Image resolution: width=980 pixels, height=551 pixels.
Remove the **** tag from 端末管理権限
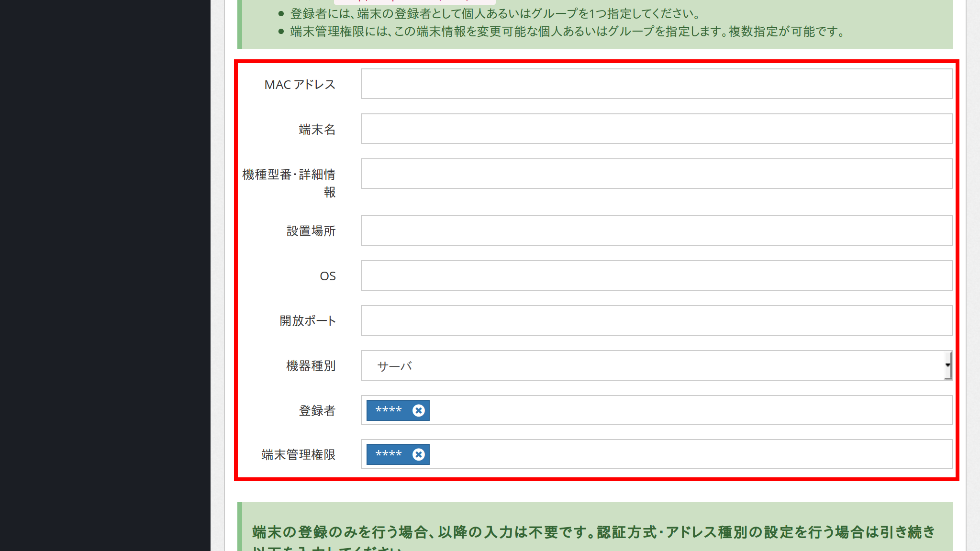[419, 454]
